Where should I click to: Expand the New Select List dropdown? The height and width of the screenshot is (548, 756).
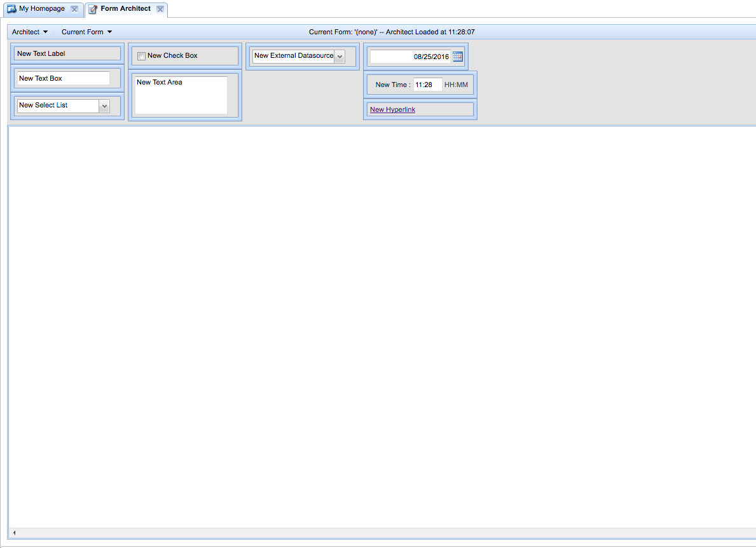(x=104, y=106)
